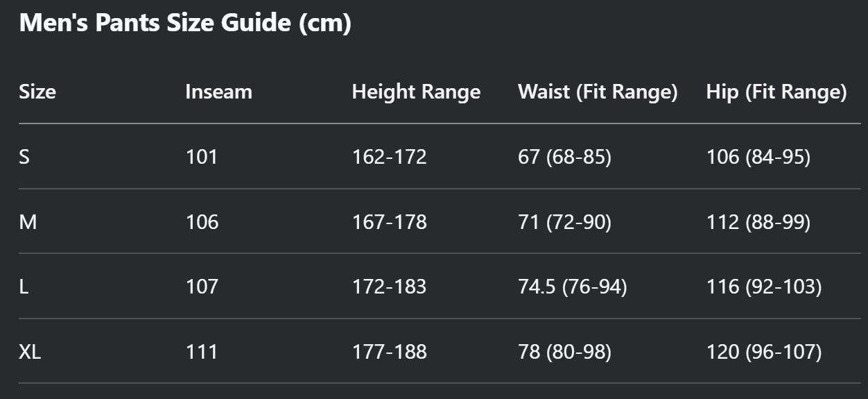868x399 pixels.
Task: Select the M size row label
Action: coord(28,222)
